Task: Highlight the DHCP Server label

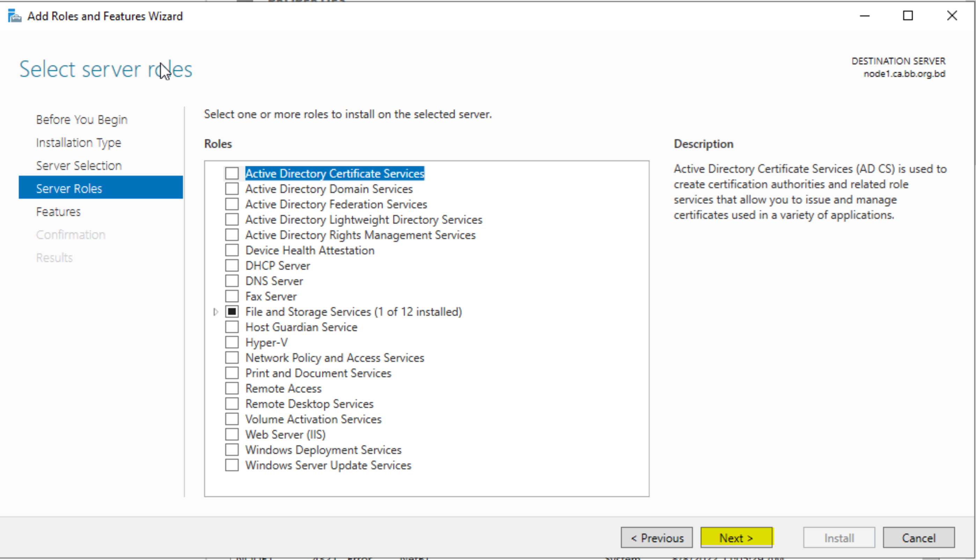Action: pyautogui.click(x=278, y=266)
